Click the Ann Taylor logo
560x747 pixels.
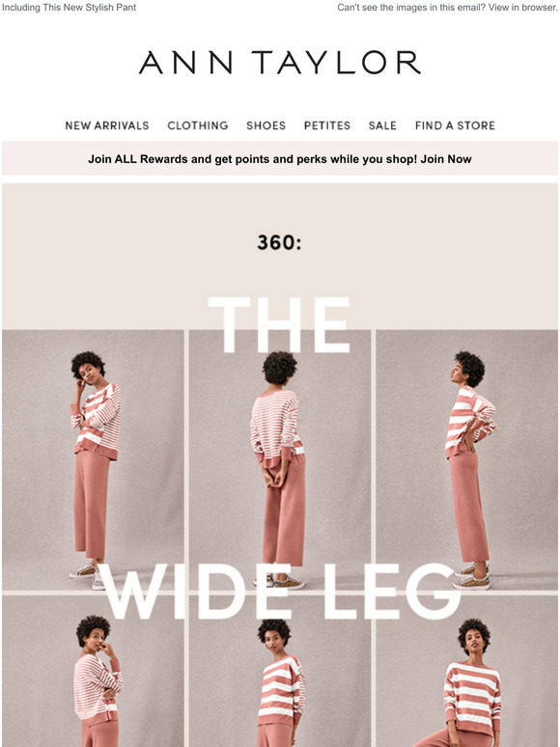pyautogui.click(x=280, y=63)
